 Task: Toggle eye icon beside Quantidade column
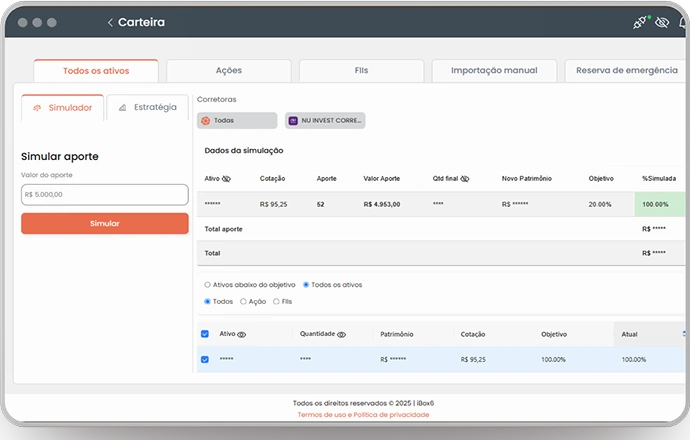[341, 334]
